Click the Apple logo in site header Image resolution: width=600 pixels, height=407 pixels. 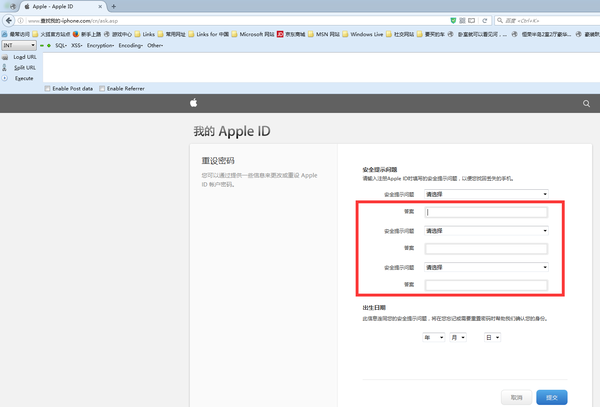pos(194,103)
